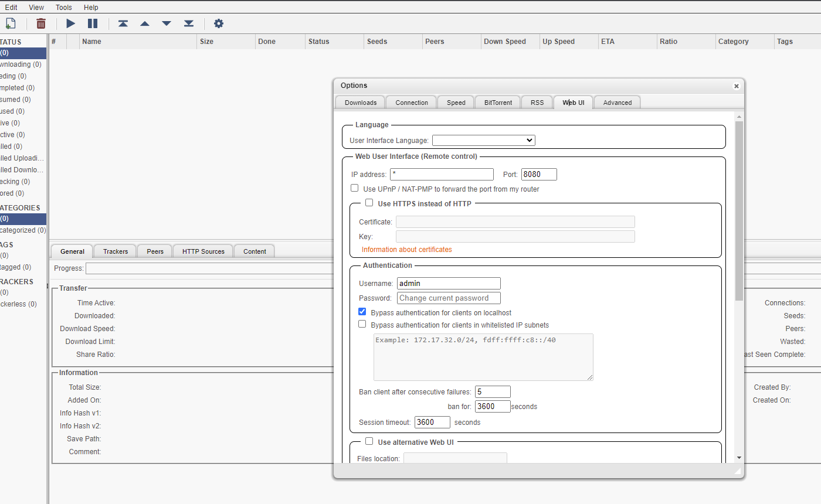The image size is (821, 504).
Task: Click the red delete torrent trash icon
Action: coord(41,23)
